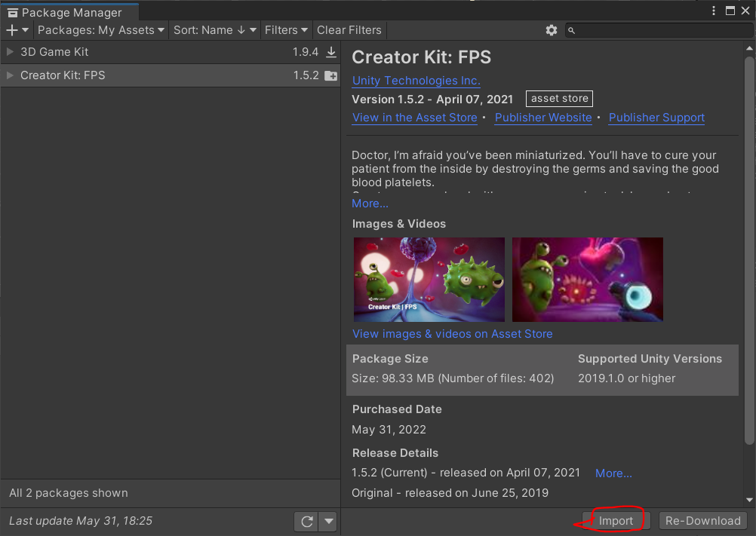This screenshot has width=756, height=536.
Task: Open the Filters dropdown
Action: pyautogui.click(x=286, y=30)
